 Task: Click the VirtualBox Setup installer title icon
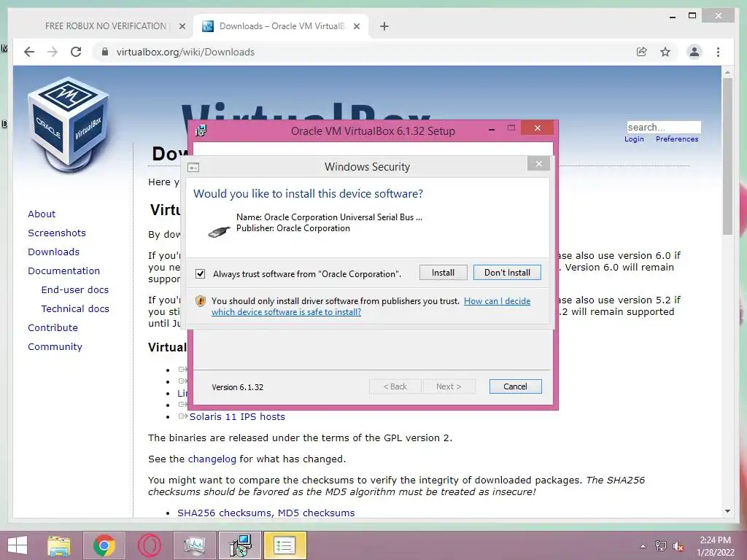point(201,131)
